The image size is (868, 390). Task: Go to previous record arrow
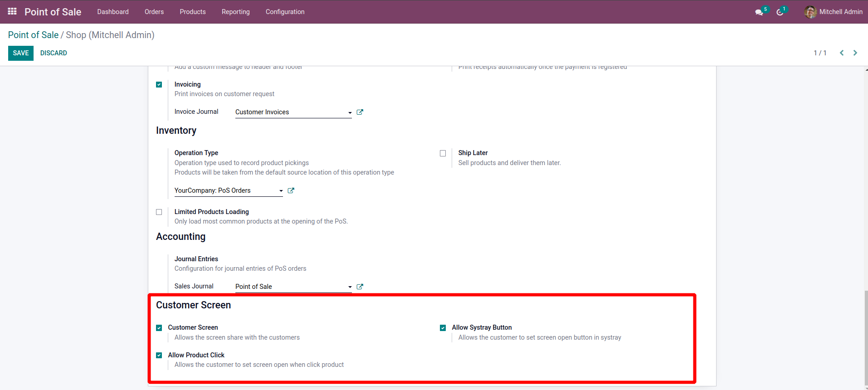842,53
